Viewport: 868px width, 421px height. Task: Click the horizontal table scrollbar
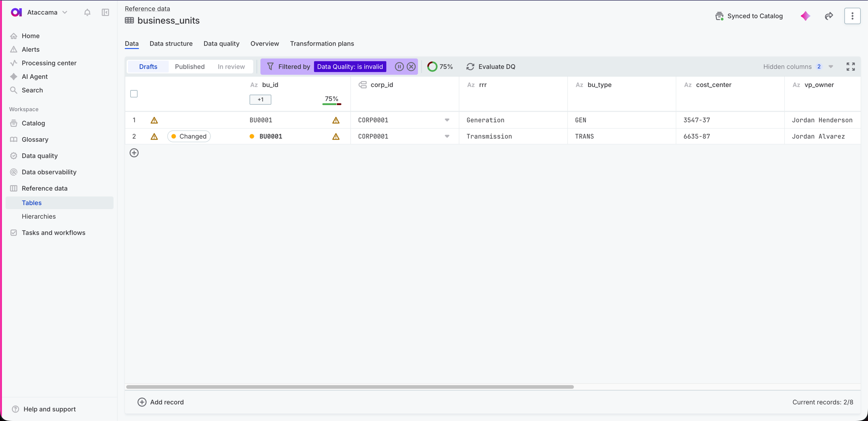tap(350, 387)
